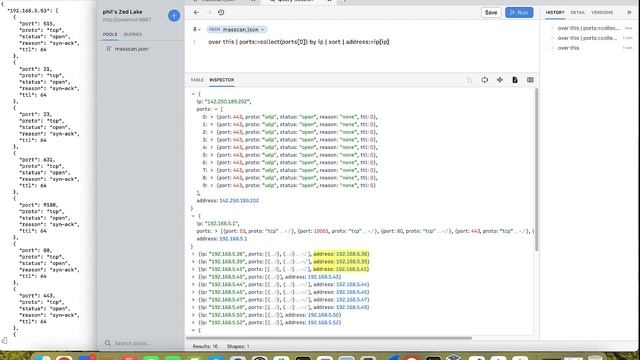The height and width of the screenshot is (360, 640).
Task: Expand ports item 0 in first record
Action: (212, 117)
